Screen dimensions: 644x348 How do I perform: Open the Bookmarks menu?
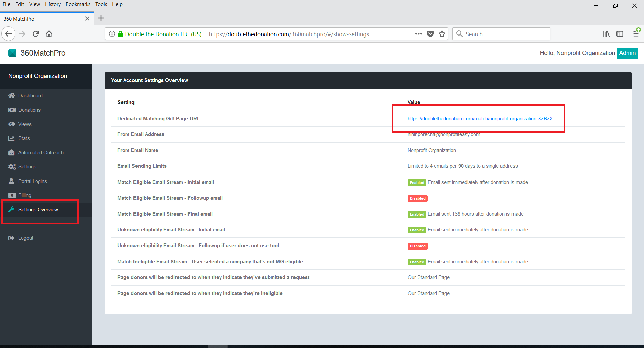pos(78,4)
